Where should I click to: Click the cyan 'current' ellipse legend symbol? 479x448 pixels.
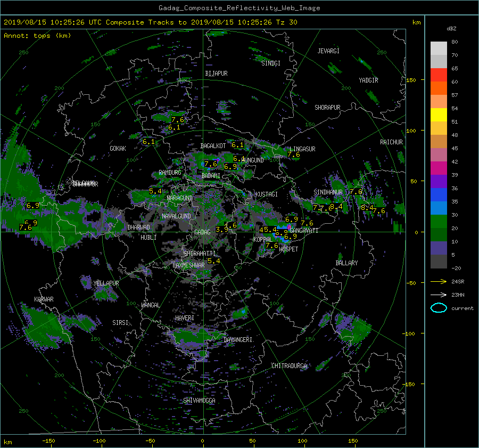[x=439, y=308]
